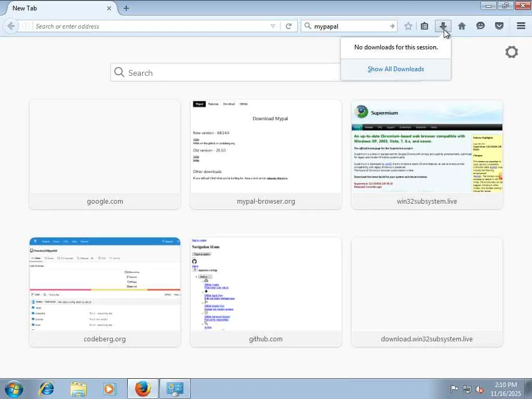Click the toolbar search box containing mypapal
Screen dimensions: 532x399
pos(350,26)
